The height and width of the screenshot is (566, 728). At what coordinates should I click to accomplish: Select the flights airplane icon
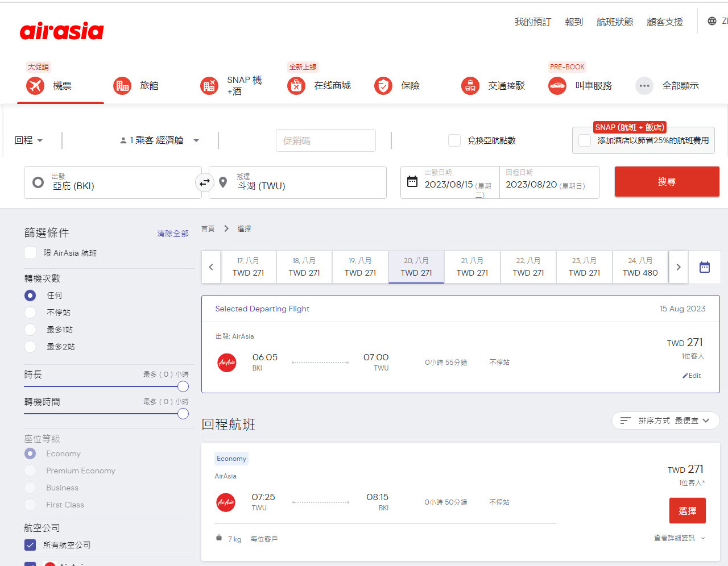click(35, 86)
